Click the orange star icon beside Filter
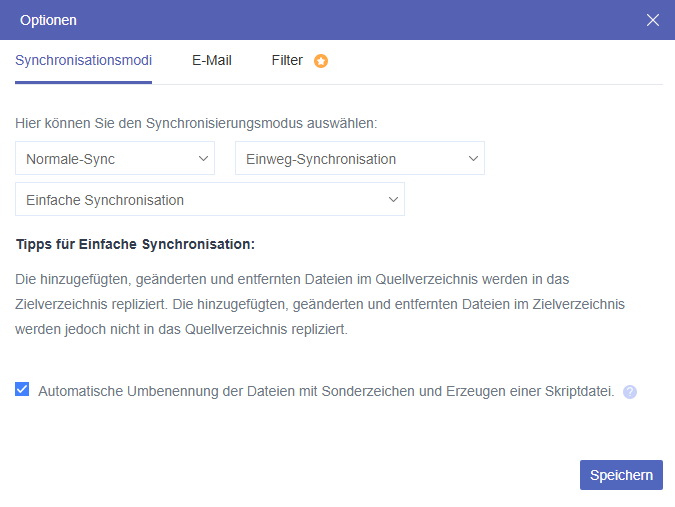This screenshot has height=507, width=675. [321, 61]
